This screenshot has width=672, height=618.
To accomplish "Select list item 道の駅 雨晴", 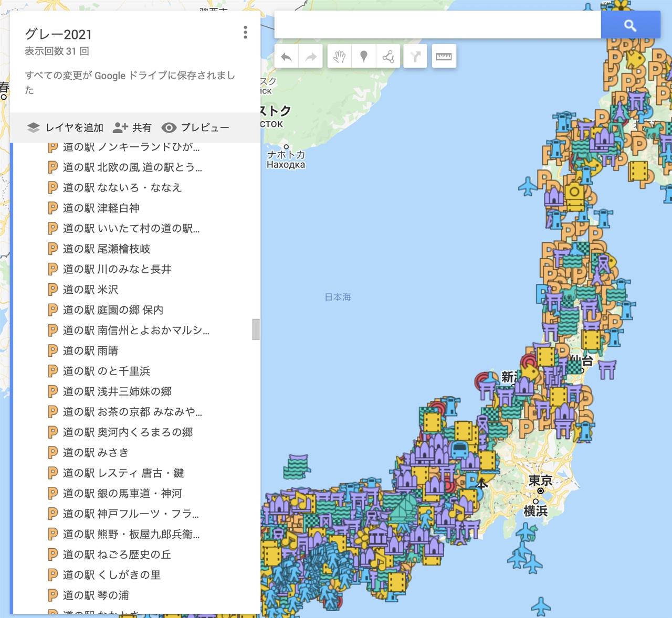I will (x=90, y=350).
